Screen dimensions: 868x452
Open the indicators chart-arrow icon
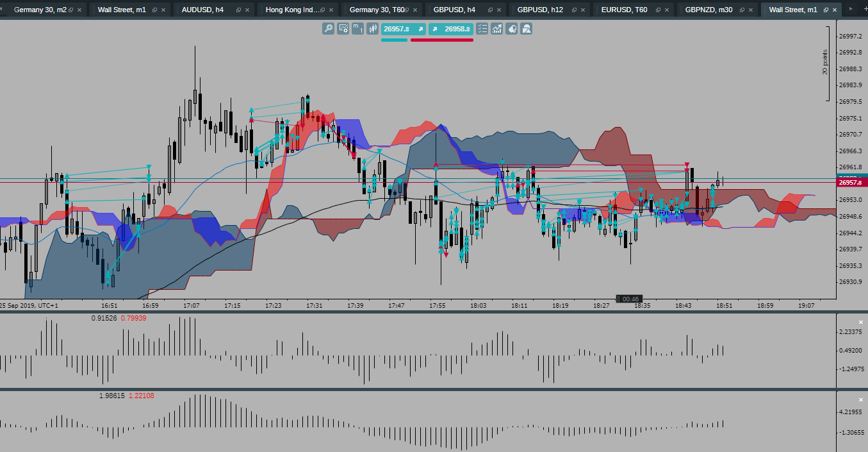[496, 29]
